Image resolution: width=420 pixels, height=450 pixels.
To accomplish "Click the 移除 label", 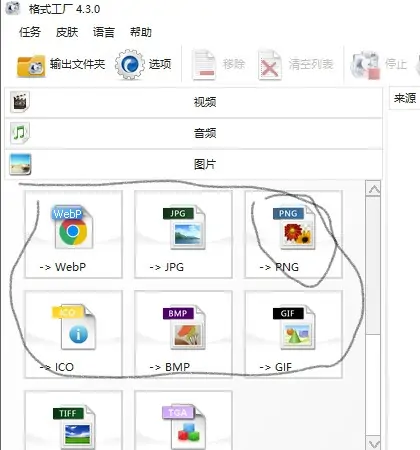I will [x=234, y=64].
